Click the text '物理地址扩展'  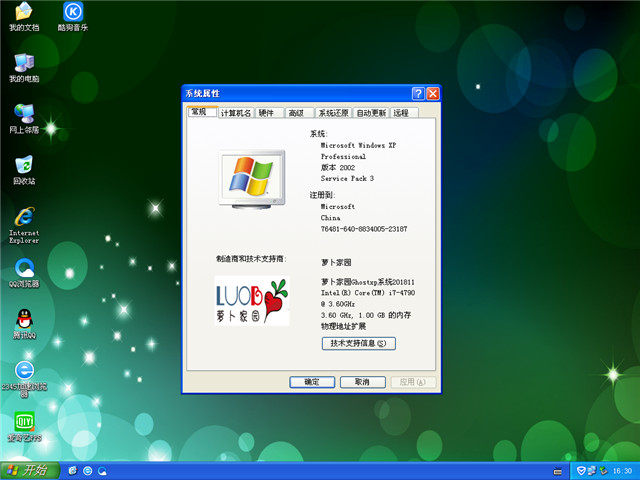click(343, 326)
